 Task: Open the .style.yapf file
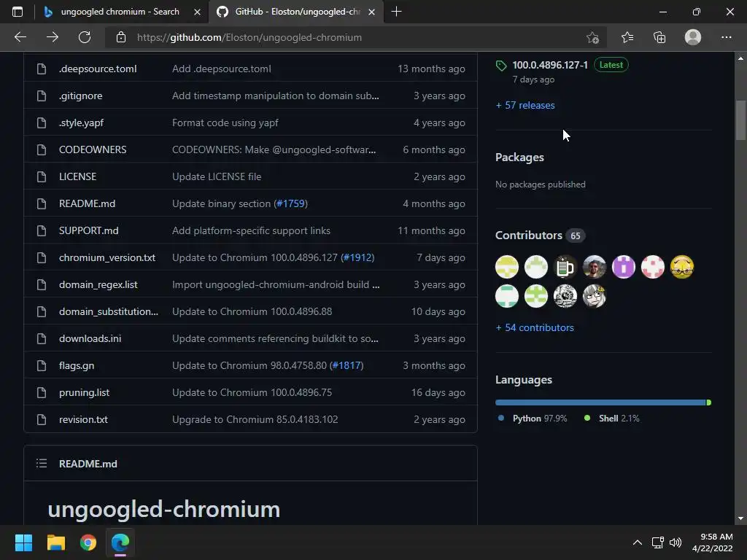pyautogui.click(x=81, y=122)
